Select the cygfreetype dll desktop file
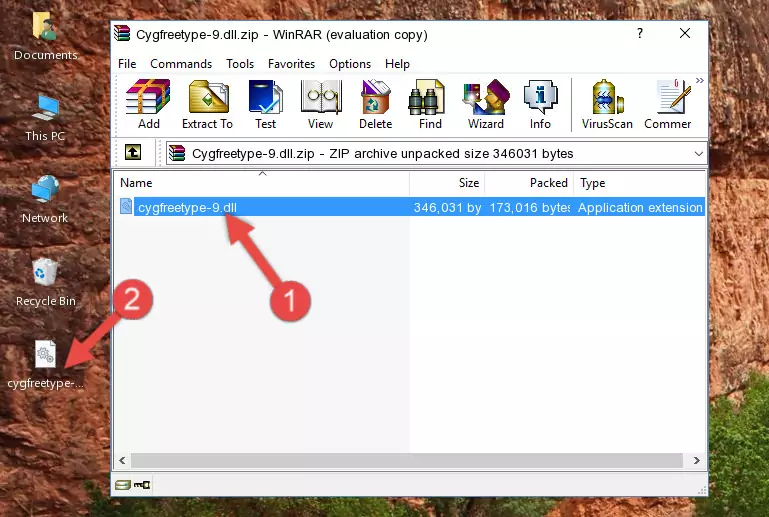This screenshot has height=517, width=769. pos(45,364)
